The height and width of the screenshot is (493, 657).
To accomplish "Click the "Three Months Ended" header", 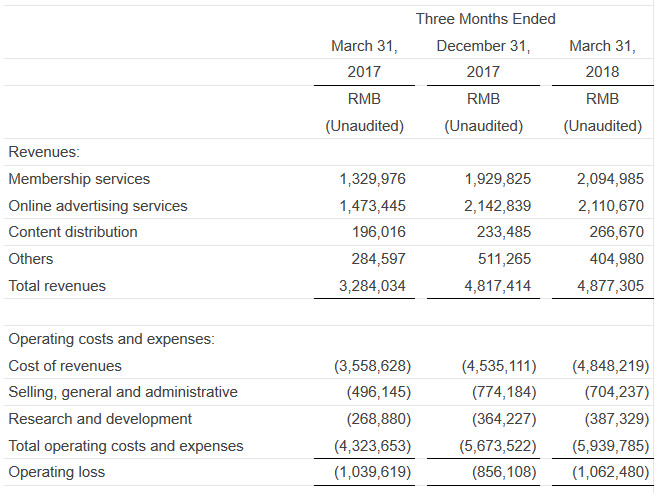I will point(485,19).
